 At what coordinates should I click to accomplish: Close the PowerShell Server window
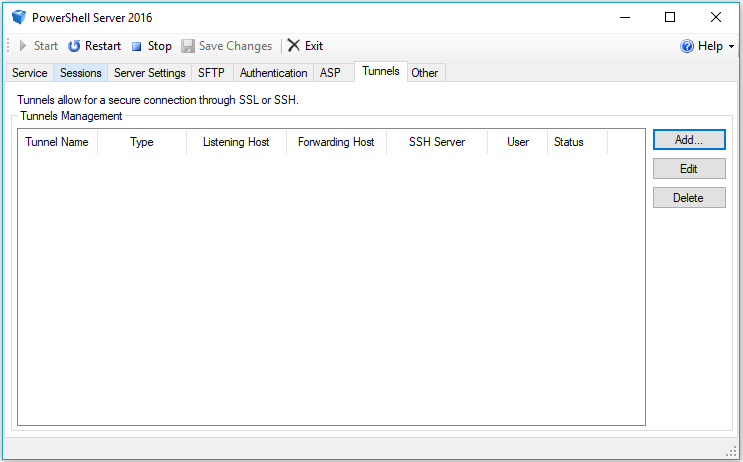click(x=716, y=18)
